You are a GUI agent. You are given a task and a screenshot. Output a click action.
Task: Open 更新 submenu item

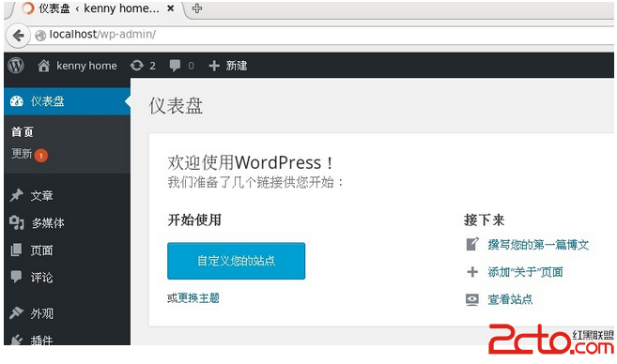point(22,154)
